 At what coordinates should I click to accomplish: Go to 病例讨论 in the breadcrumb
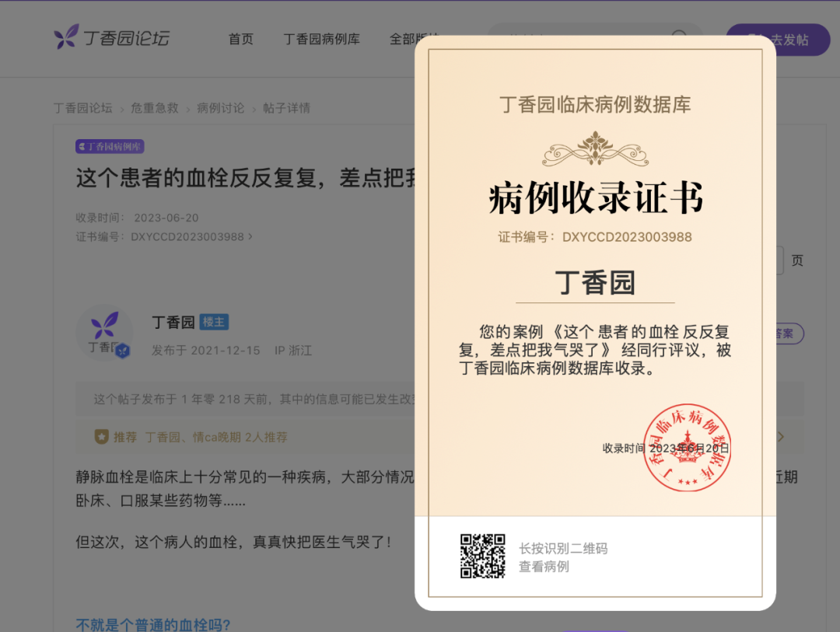(221, 108)
